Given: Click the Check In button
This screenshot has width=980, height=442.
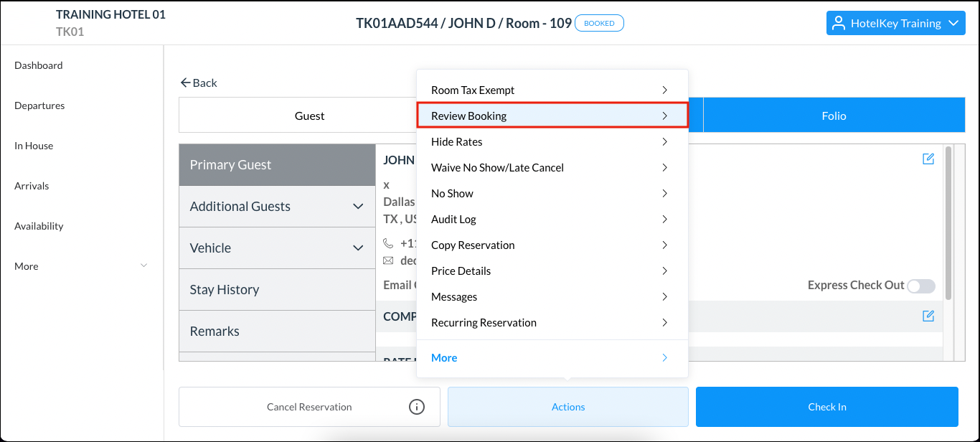Looking at the screenshot, I should pyautogui.click(x=826, y=406).
